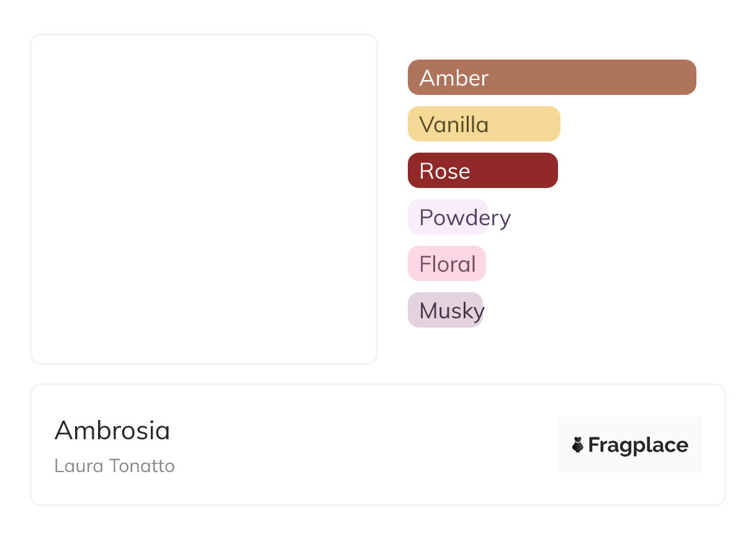
Task: Click the Fragplace wordmark text
Action: [x=638, y=445]
